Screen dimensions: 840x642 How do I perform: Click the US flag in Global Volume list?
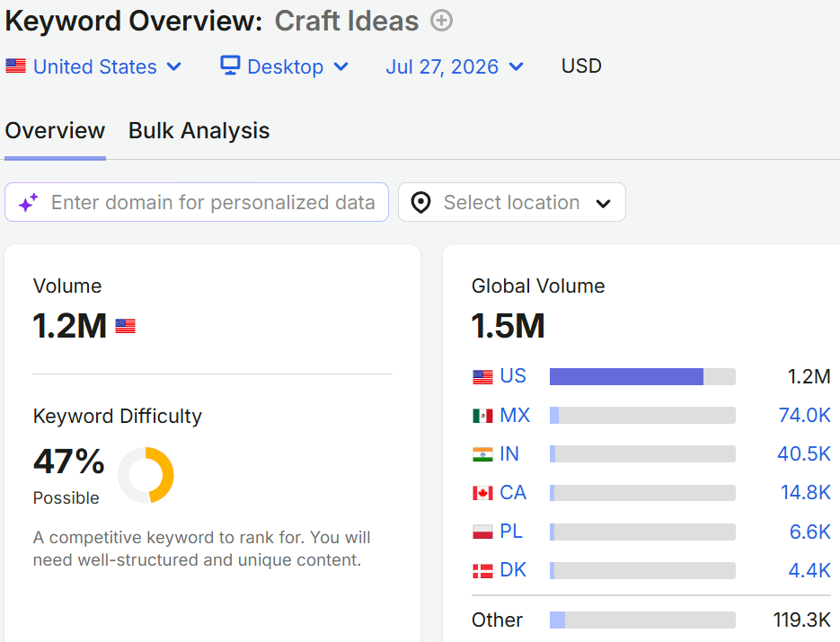pos(482,377)
